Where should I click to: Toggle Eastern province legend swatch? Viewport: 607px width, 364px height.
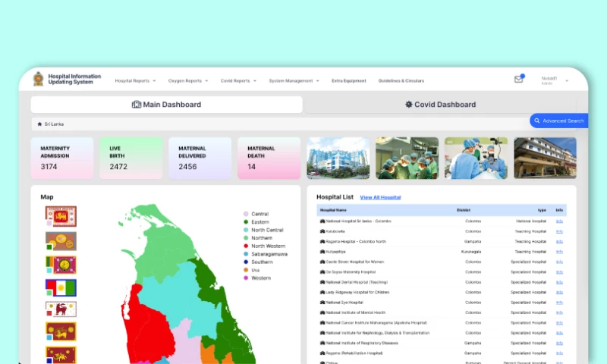246,222
